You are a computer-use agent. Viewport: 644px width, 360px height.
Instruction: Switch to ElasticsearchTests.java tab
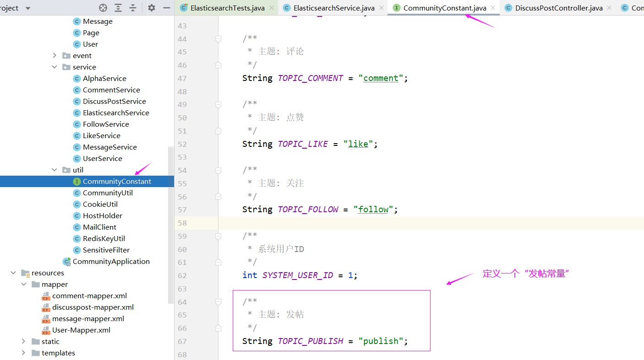(x=227, y=8)
